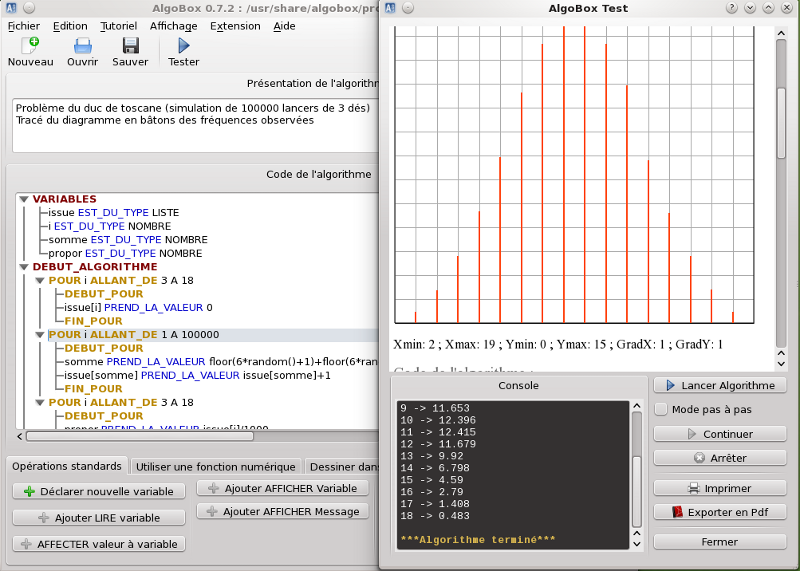Click the code tree scroll left arrow
The image size is (800, 571).
(x=20, y=436)
